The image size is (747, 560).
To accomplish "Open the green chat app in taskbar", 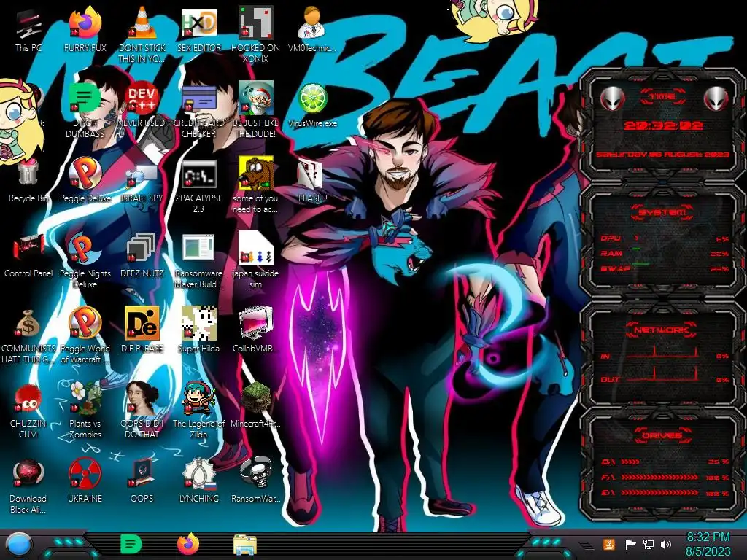I will (x=131, y=544).
